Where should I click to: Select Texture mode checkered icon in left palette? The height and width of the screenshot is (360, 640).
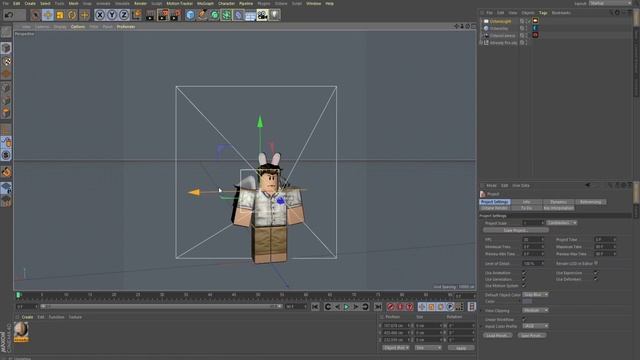pyautogui.click(x=6, y=61)
